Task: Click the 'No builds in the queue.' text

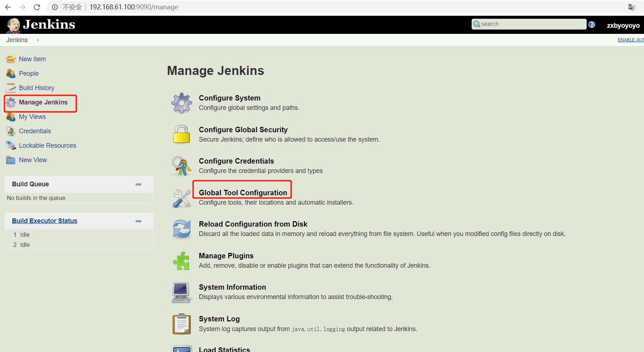Action: pyautogui.click(x=37, y=198)
